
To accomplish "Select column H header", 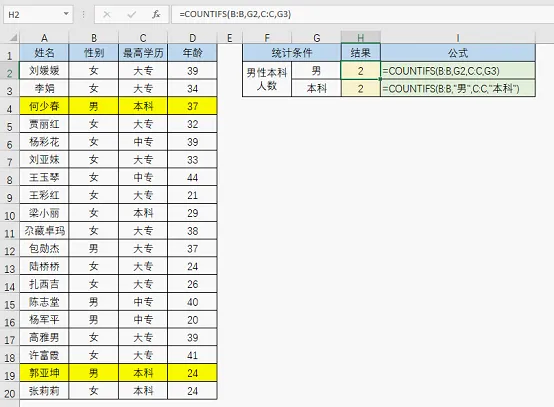I will tap(361, 38).
